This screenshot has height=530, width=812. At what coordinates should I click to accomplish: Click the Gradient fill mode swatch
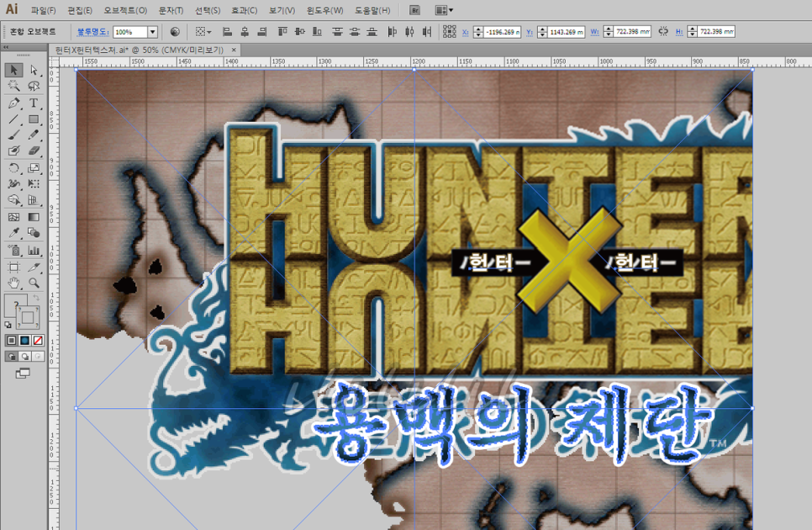coord(24,341)
